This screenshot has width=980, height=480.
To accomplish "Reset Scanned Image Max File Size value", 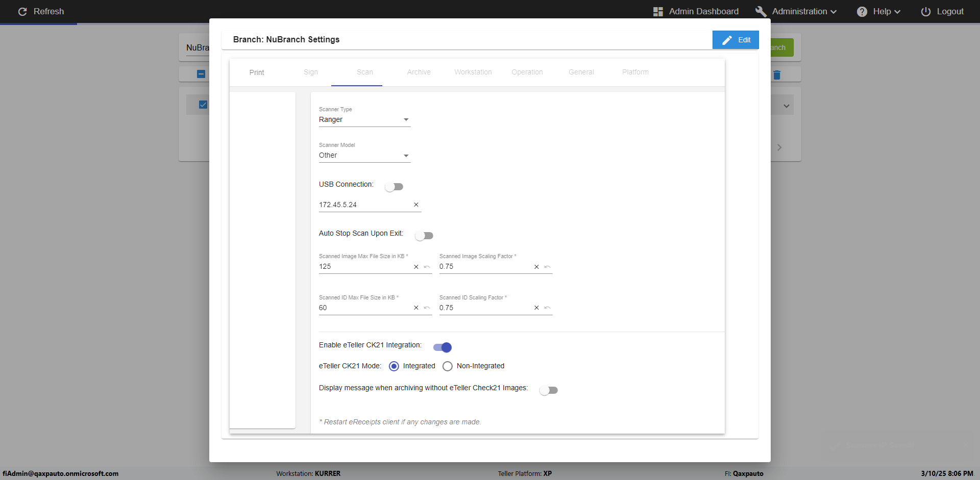I will pos(427,267).
